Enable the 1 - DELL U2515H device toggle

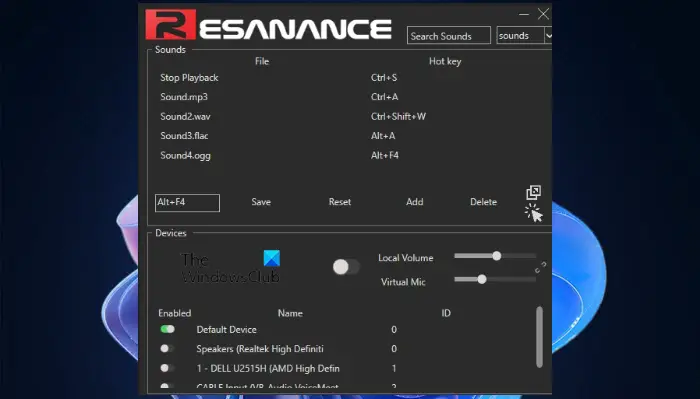pyautogui.click(x=167, y=368)
